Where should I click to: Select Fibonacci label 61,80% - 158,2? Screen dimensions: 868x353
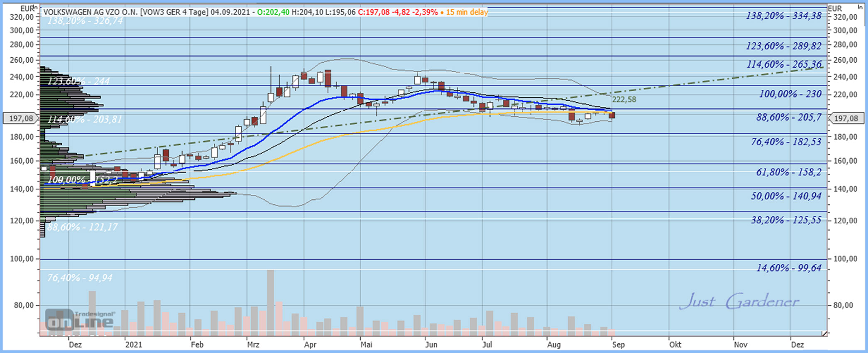[x=789, y=172]
